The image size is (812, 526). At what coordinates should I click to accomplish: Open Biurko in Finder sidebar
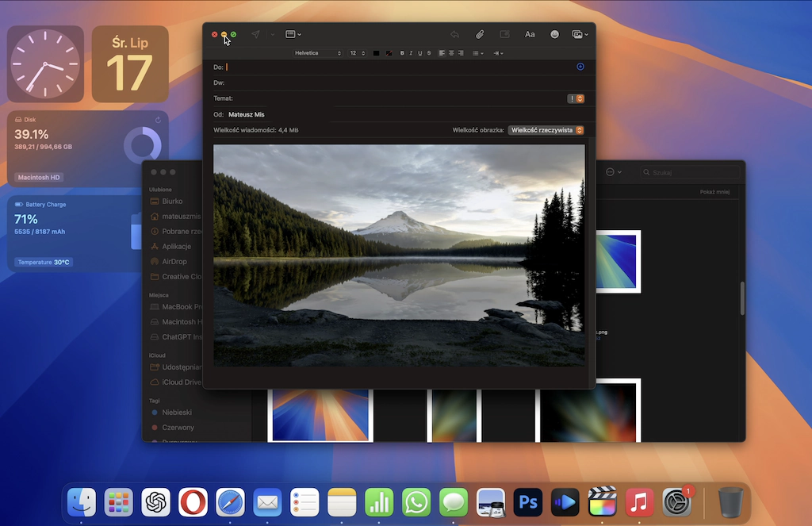click(x=172, y=201)
